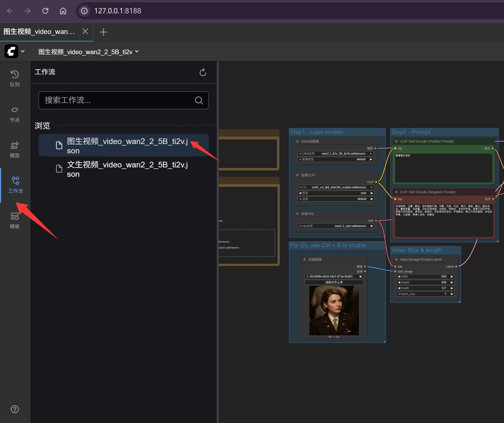Open the vae名称 wan2.2_vae.safetensors selector

[x=336, y=226]
